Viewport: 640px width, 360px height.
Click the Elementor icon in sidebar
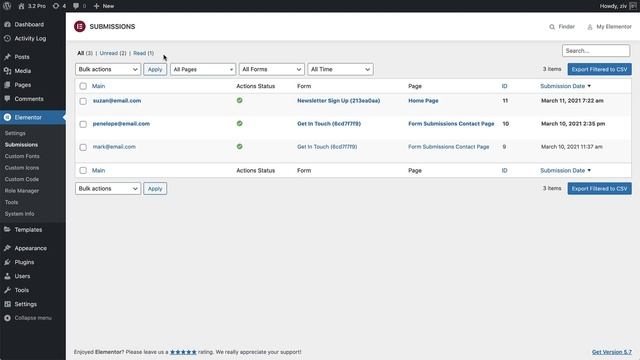point(7,117)
